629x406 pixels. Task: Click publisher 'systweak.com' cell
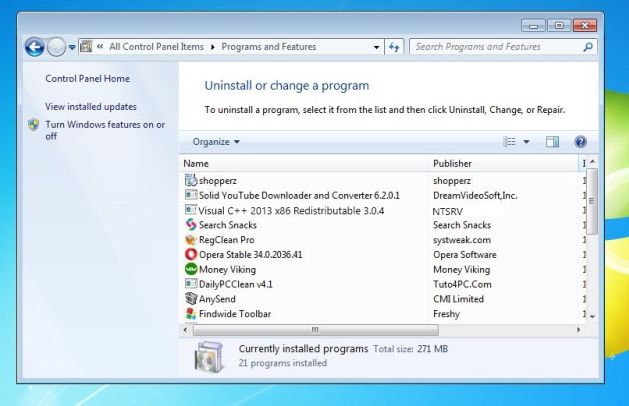462,240
